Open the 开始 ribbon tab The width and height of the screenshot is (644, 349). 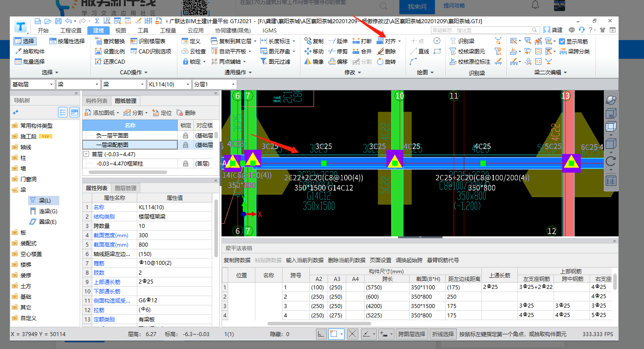[x=43, y=30]
